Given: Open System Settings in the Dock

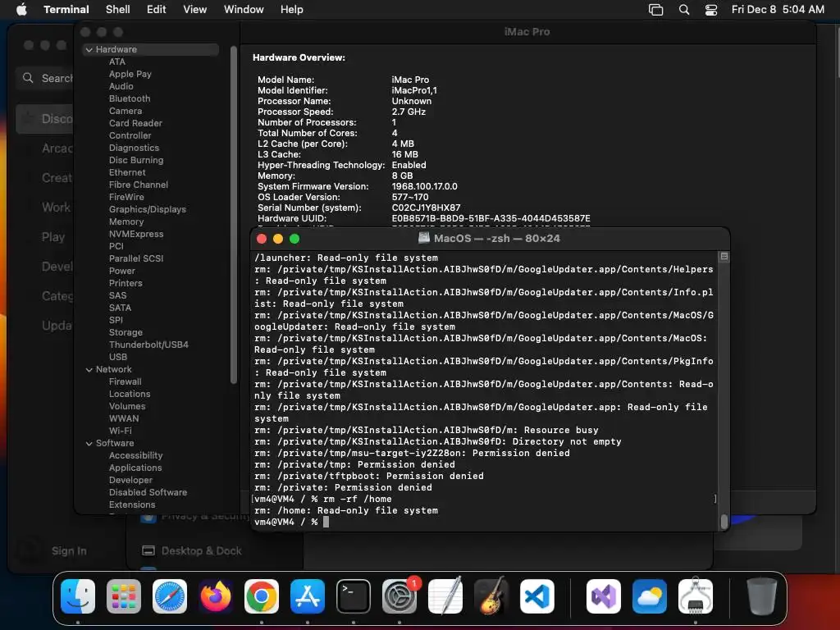Looking at the screenshot, I should 399,596.
